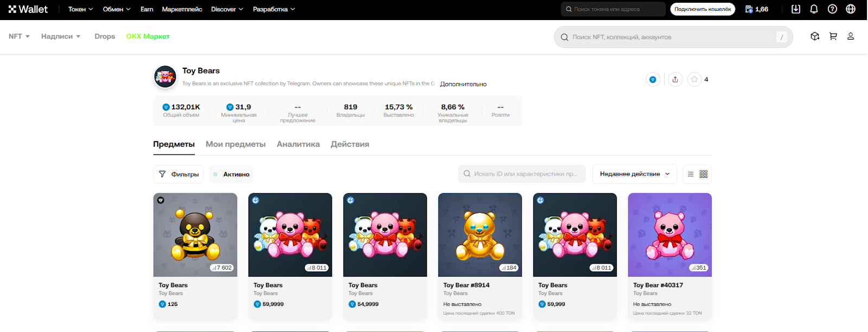Click the OKX Wallet logo
The height and width of the screenshot is (332, 868).
point(28,9)
